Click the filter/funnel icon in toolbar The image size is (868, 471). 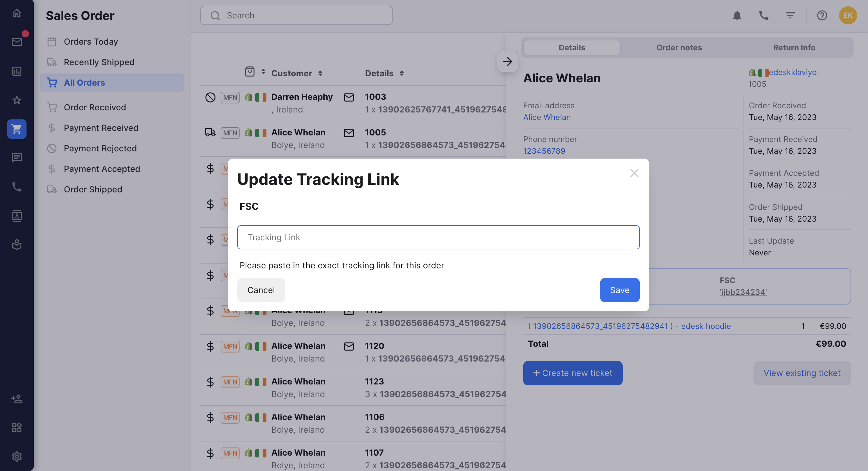point(790,14)
